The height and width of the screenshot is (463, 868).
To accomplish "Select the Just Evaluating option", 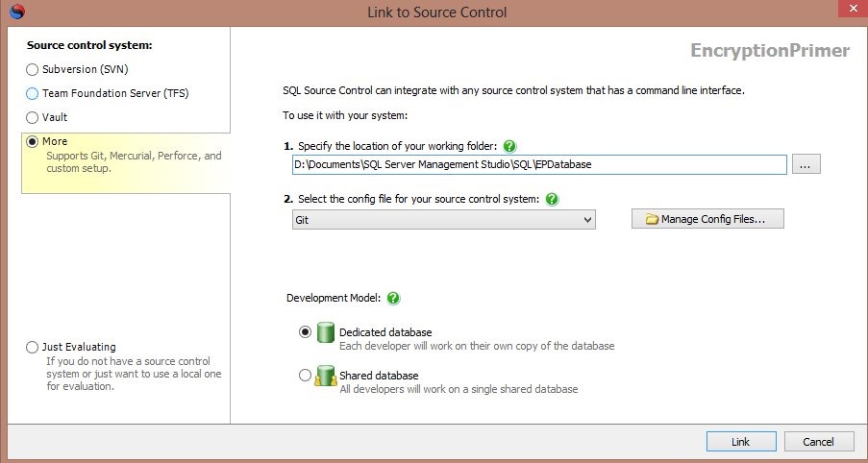I will click(33, 347).
